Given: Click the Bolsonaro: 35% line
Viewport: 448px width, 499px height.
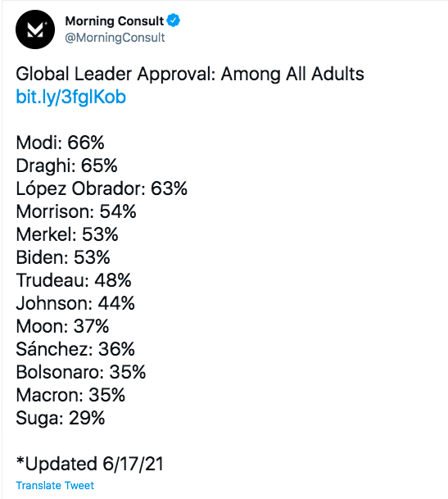Looking at the screenshot, I should [81, 372].
